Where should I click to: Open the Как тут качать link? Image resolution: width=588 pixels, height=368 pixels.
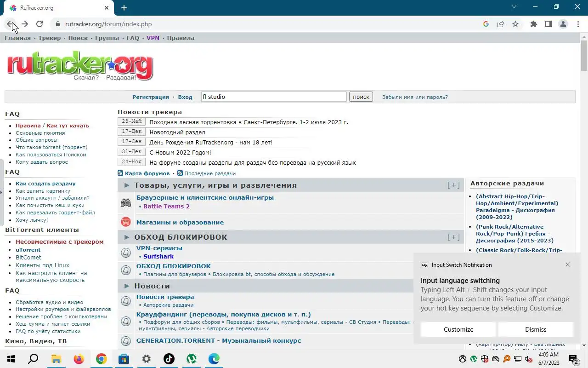[68, 126]
